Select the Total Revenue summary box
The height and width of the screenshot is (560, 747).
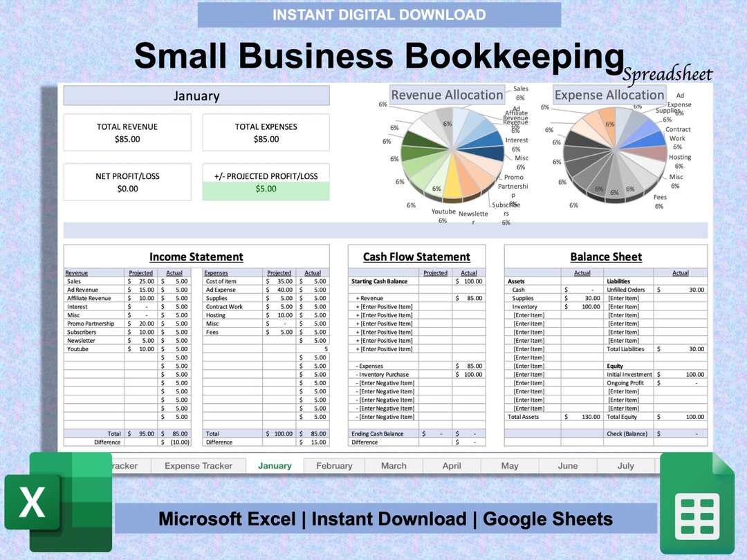coord(127,132)
